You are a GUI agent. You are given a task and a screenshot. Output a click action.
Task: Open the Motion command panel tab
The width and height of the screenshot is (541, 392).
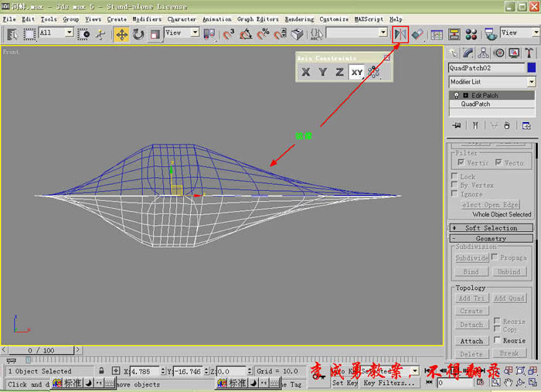[x=499, y=53]
